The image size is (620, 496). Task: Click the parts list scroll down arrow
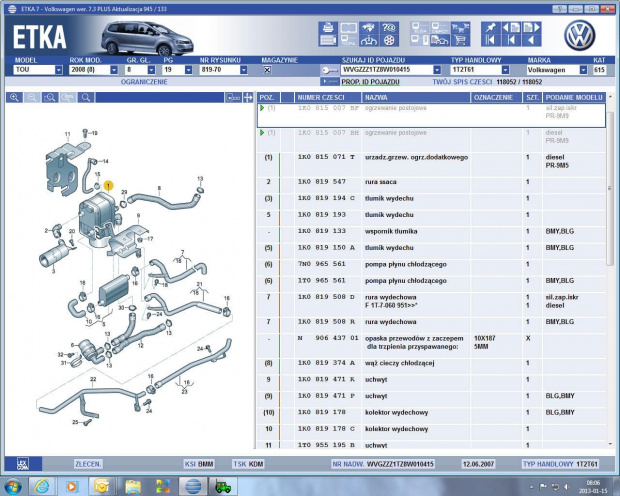[610, 444]
